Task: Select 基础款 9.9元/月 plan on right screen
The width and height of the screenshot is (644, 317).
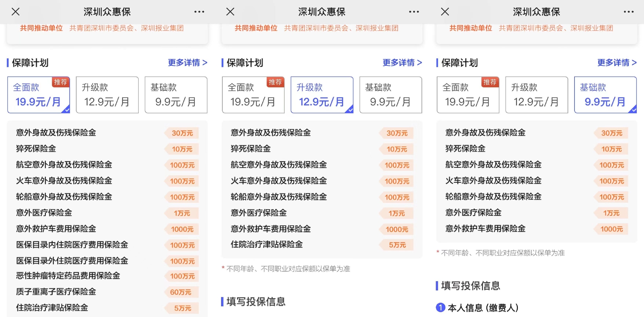Action: coord(605,95)
